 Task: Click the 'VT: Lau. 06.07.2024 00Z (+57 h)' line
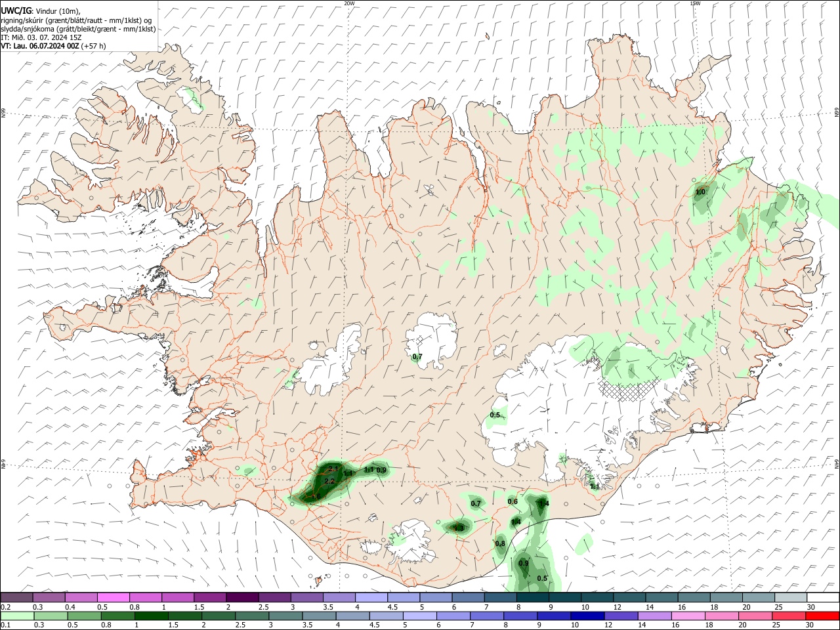(53, 46)
